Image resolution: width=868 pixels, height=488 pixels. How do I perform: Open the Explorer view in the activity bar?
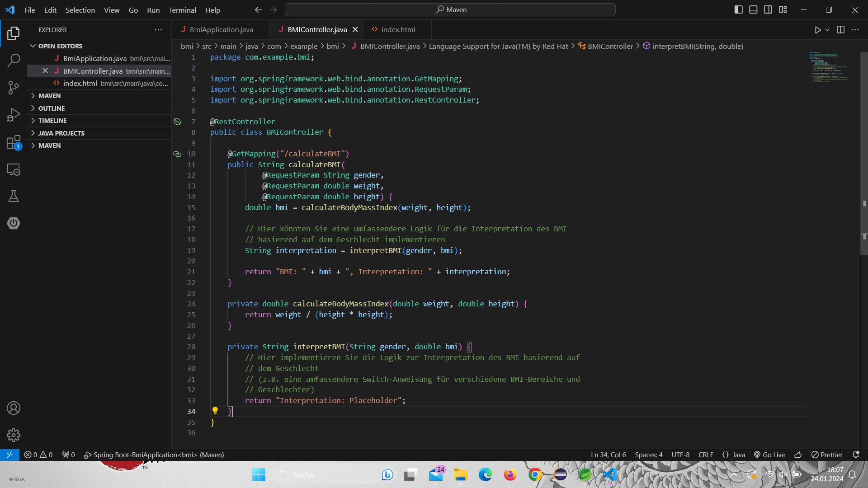(14, 33)
